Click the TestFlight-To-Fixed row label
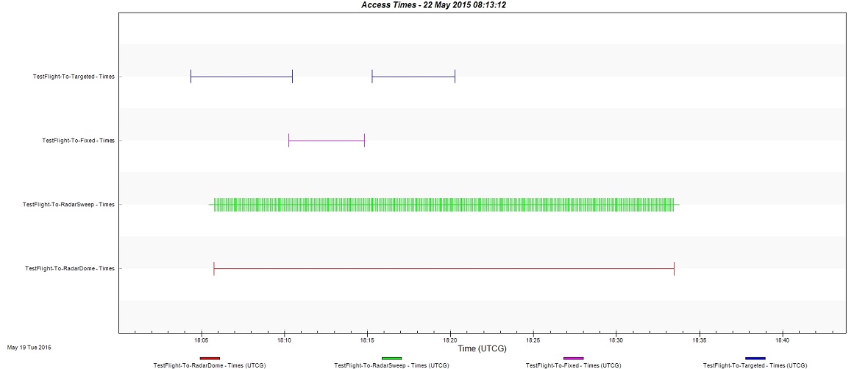This screenshot has width=868, height=369. [78, 141]
